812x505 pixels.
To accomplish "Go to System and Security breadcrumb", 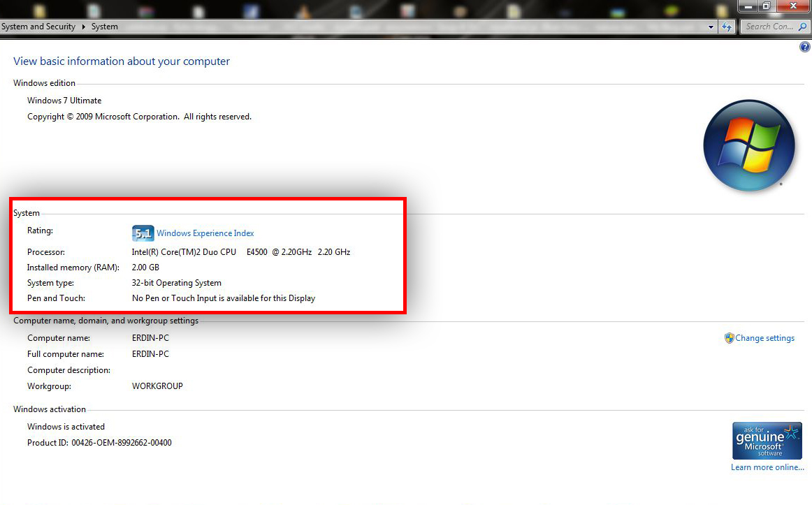I will 38,27.
